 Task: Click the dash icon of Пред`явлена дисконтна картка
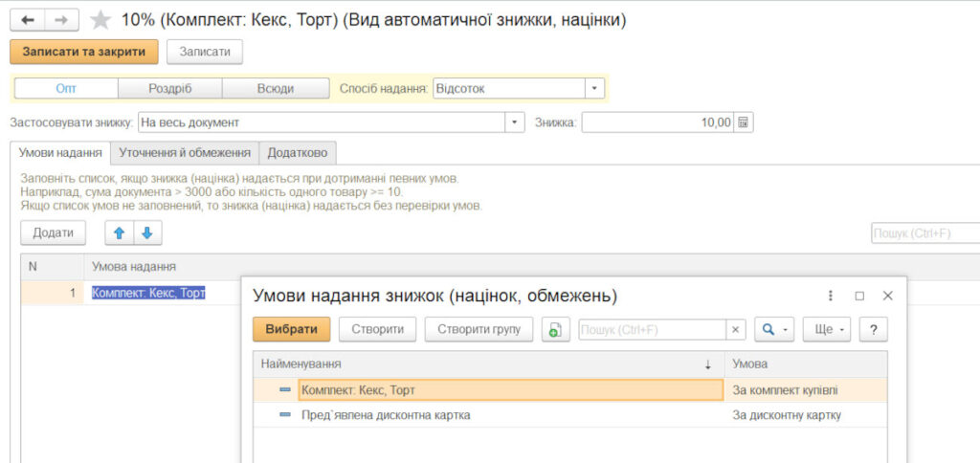point(285,414)
